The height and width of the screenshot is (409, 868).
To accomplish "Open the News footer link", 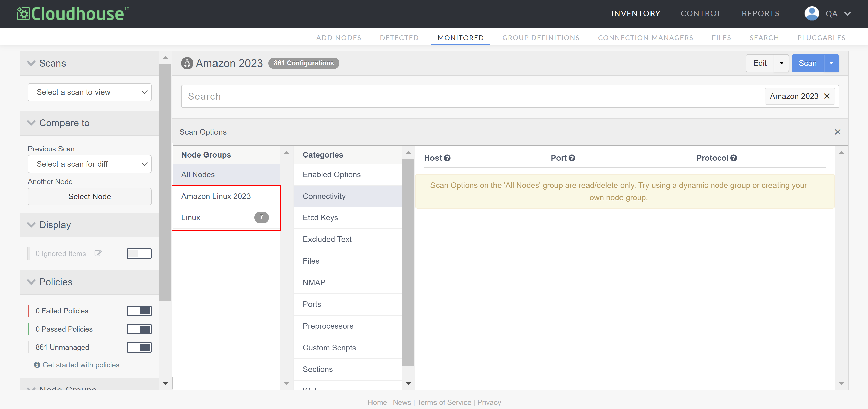I will point(402,402).
